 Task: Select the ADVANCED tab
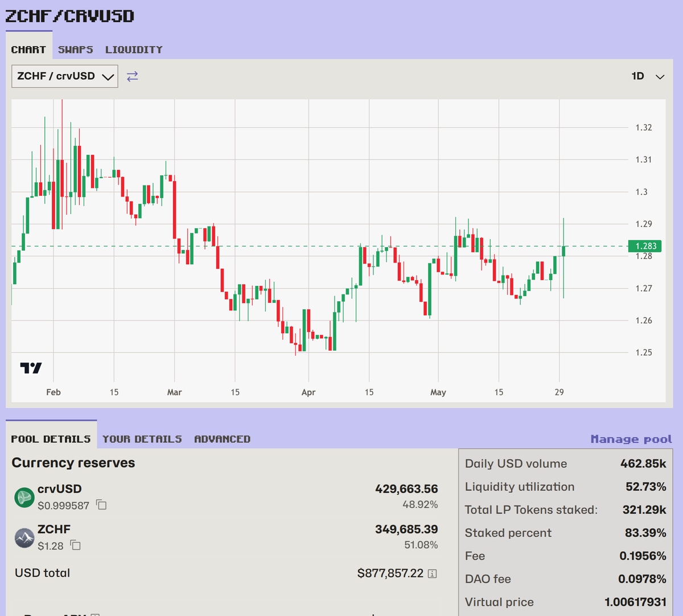[x=223, y=439]
